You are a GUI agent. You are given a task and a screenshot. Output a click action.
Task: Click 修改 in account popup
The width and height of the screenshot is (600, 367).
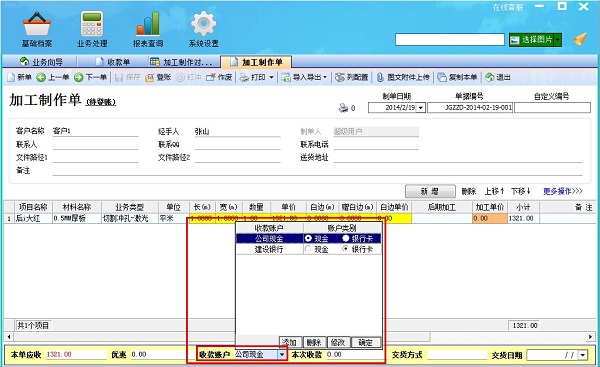pos(338,342)
